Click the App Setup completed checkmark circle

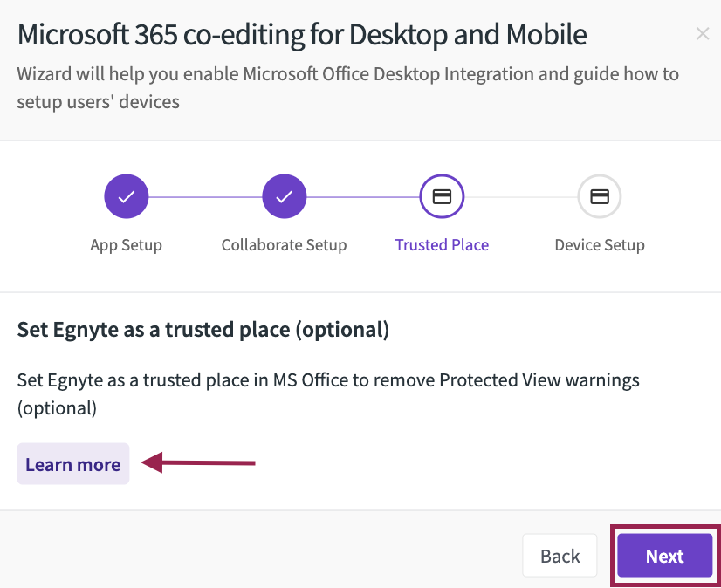coord(127,196)
